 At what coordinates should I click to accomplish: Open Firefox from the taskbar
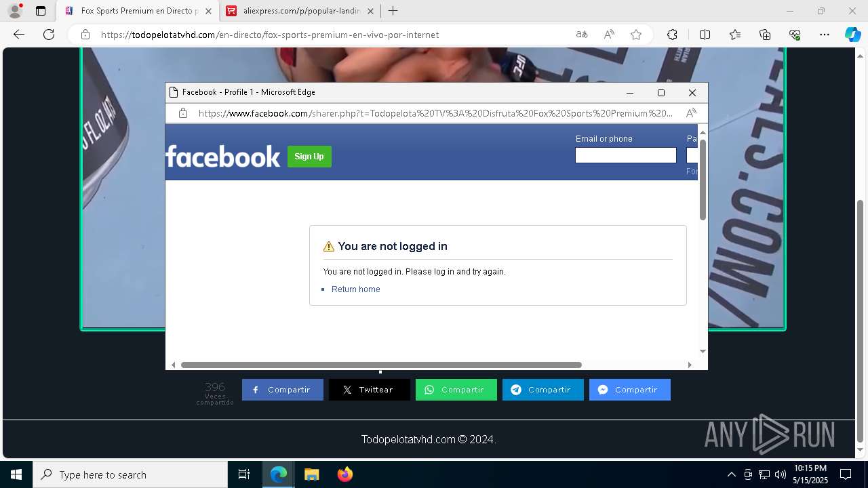pyautogui.click(x=344, y=474)
